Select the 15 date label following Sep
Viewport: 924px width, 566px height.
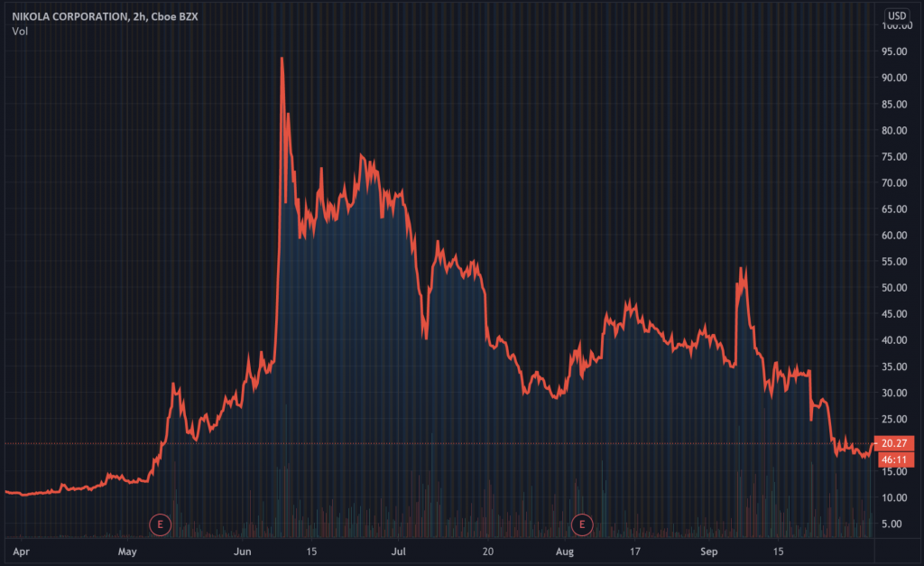pyautogui.click(x=779, y=552)
